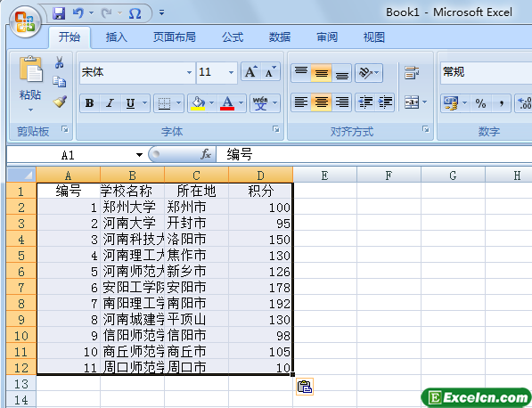Save the workbook with the floppy icon
The image size is (532, 408).
59,13
